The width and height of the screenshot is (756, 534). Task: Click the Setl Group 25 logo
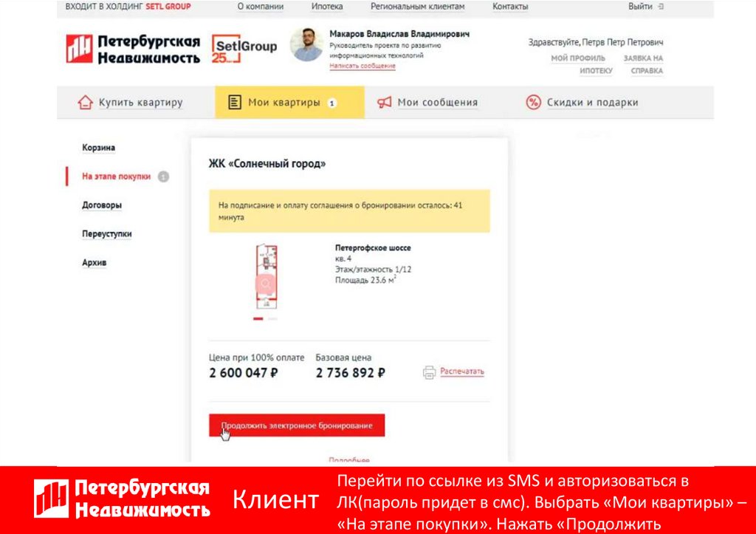click(x=244, y=49)
